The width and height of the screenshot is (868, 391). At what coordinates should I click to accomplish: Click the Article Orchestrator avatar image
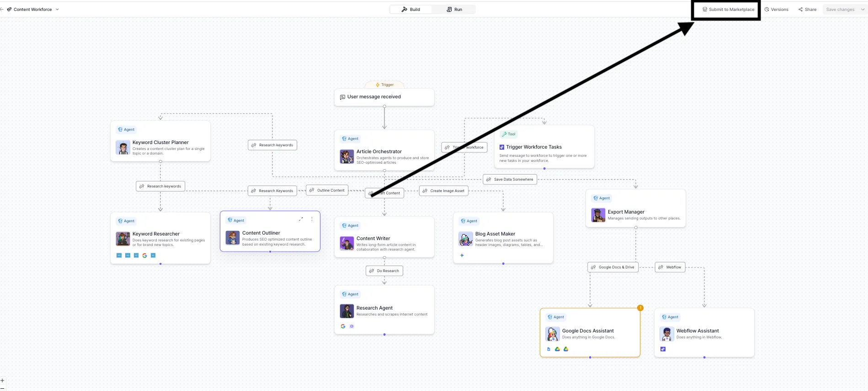tap(346, 156)
